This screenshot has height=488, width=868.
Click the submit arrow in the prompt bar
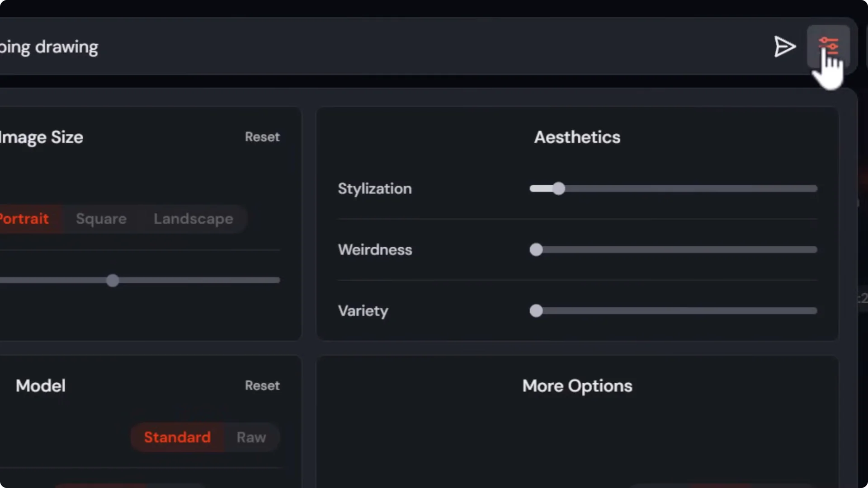click(785, 47)
